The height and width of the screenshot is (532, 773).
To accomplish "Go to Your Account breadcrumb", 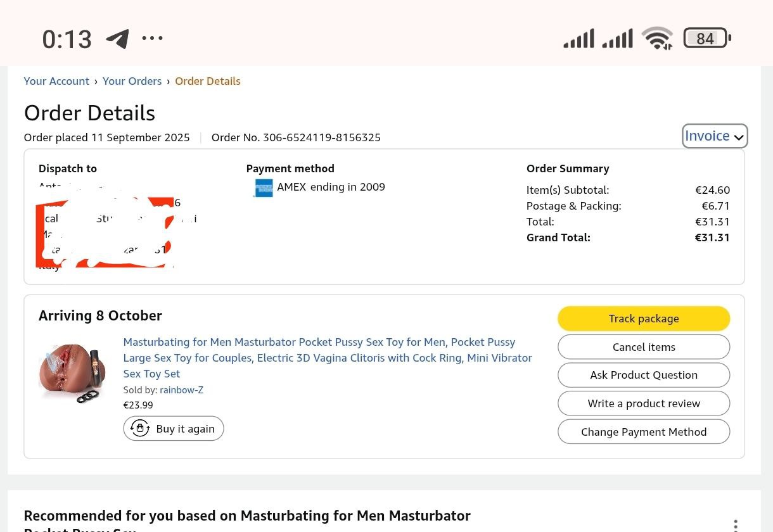I will click(56, 81).
